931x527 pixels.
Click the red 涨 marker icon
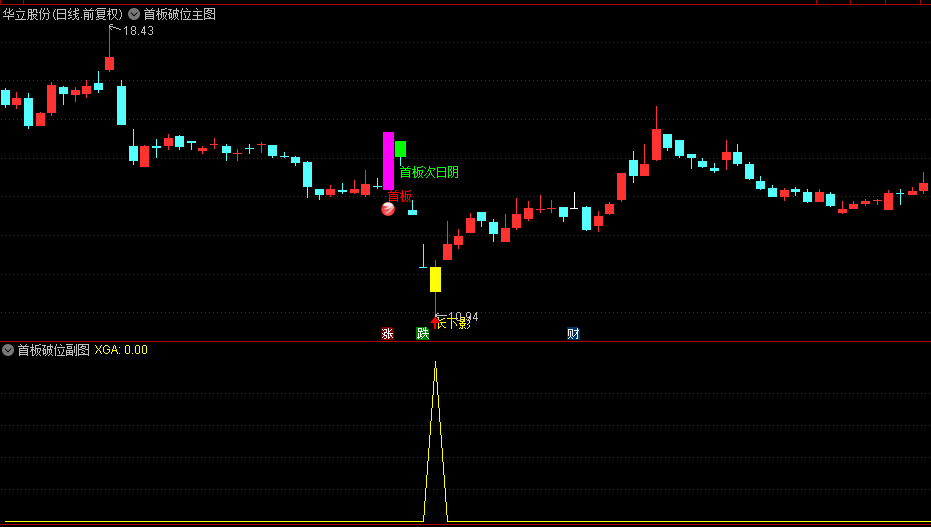click(x=387, y=334)
